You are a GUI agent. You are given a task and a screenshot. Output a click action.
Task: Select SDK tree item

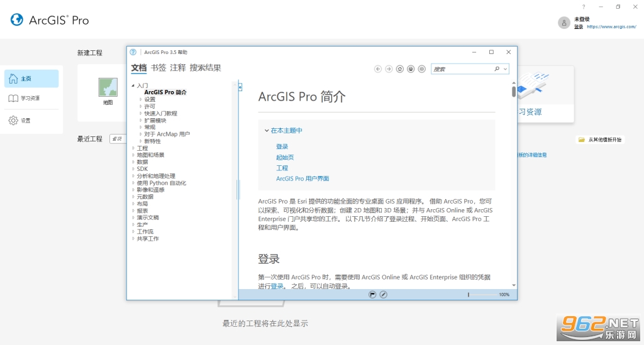click(142, 169)
